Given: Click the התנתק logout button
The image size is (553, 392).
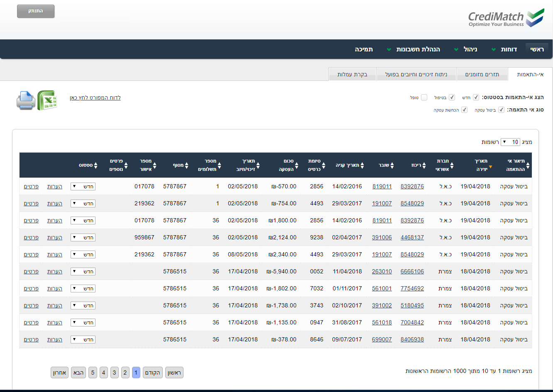Looking at the screenshot, I should click(x=36, y=11).
